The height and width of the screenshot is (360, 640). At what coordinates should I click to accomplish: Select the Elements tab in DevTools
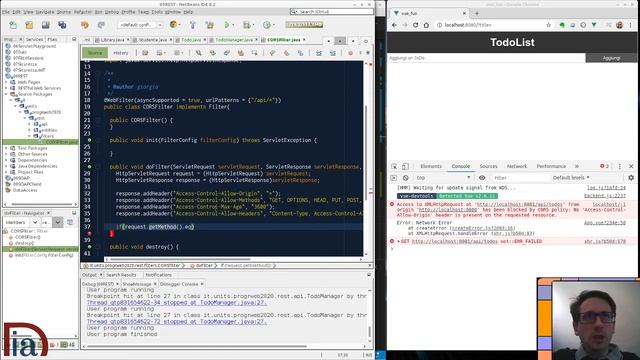coord(431,166)
